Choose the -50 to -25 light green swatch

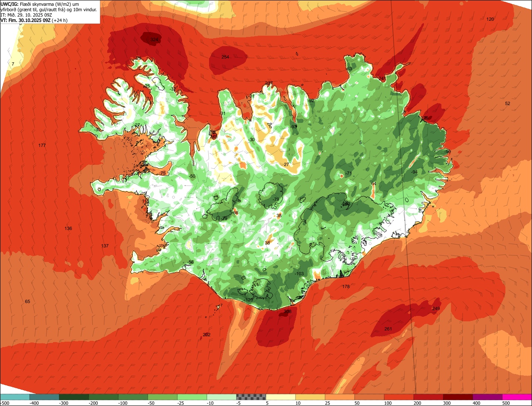click(163, 397)
